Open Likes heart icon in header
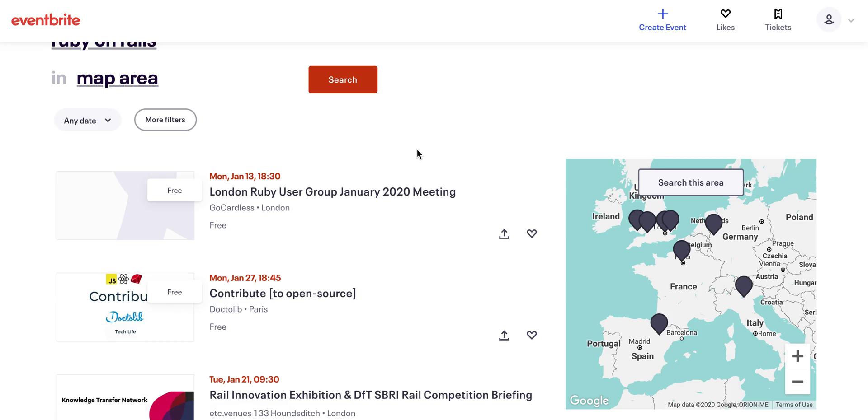Screen dimensions: 868x420 [x=725, y=14]
